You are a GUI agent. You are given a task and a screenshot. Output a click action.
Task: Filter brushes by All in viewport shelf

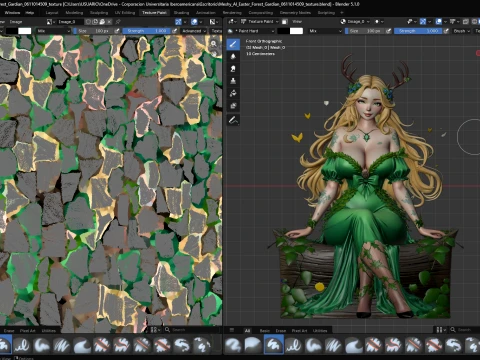pos(247,331)
